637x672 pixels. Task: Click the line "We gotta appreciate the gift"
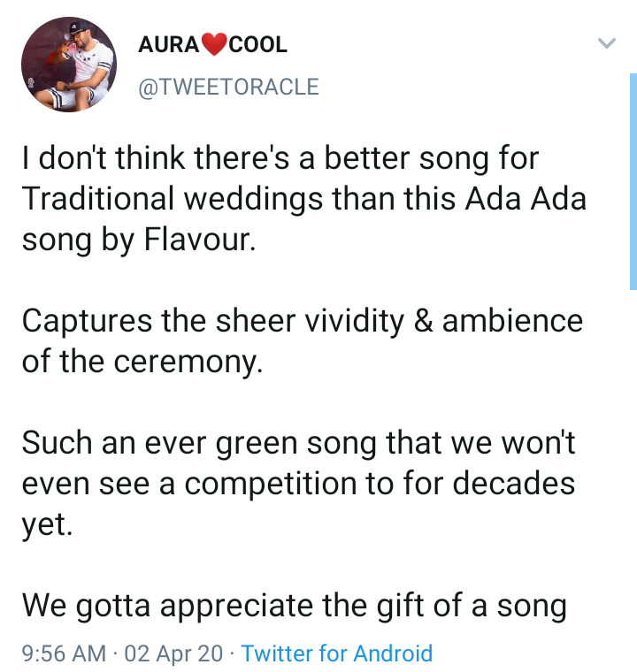pyautogui.click(x=295, y=607)
